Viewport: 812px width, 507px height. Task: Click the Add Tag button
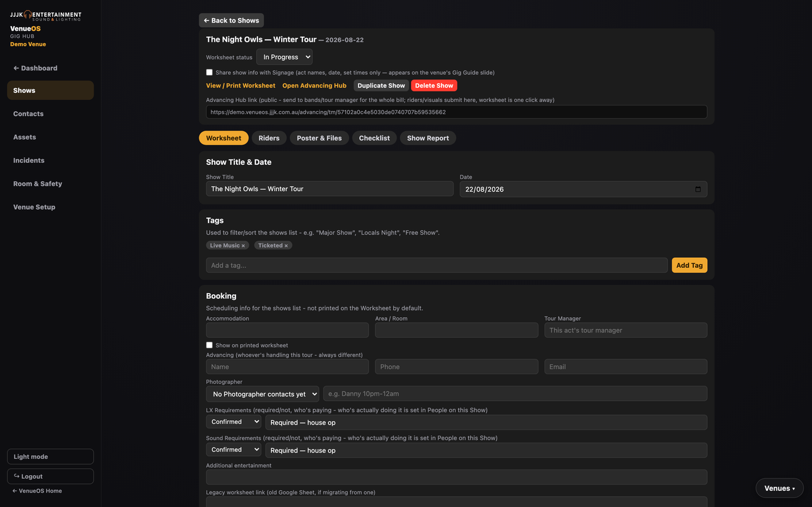coord(690,265)
